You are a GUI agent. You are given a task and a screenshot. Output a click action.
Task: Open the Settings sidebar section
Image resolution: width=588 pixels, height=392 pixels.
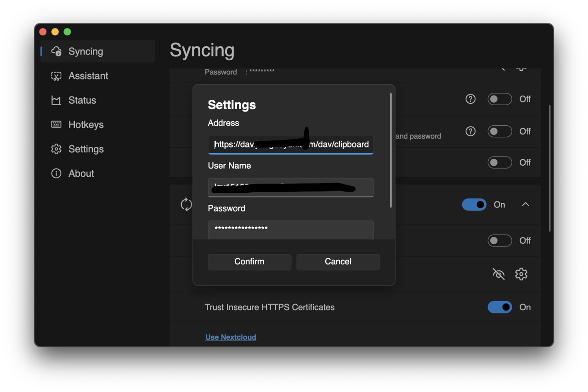coord(98,149)
